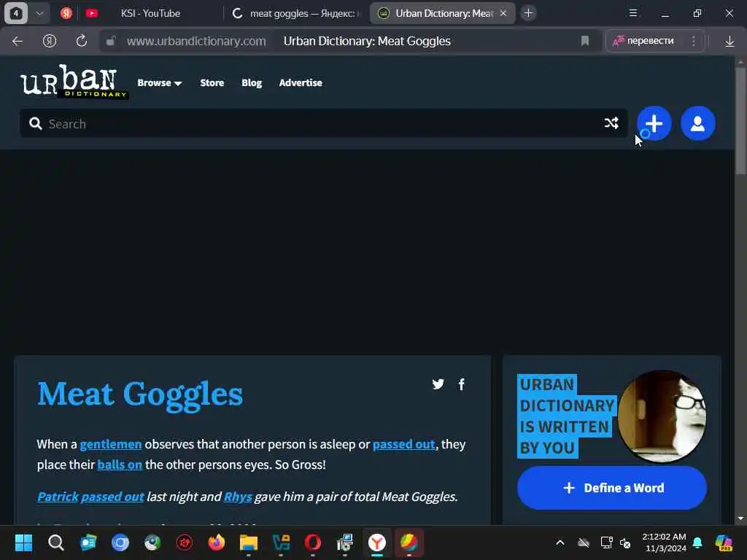
Task: Click the page vertical scrollbar thumb
Action: (x=740, y=121)
